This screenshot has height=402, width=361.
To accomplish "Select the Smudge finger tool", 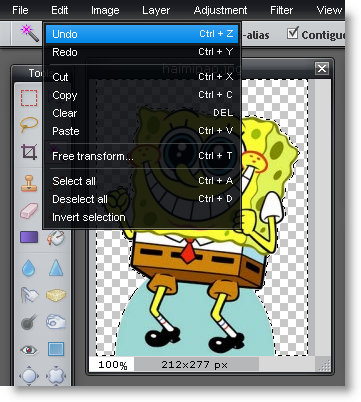I will click(29, 295).
